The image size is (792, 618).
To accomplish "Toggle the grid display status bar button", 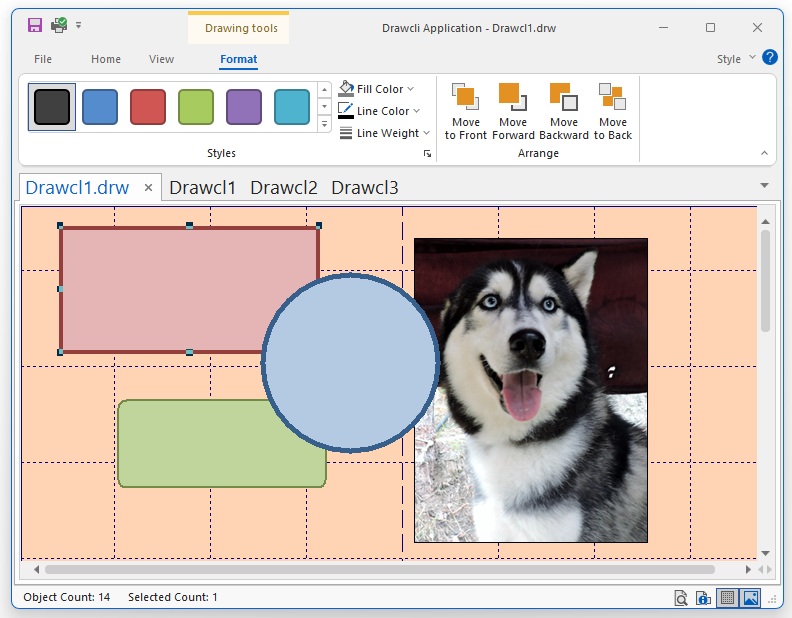I will [727, 598].
